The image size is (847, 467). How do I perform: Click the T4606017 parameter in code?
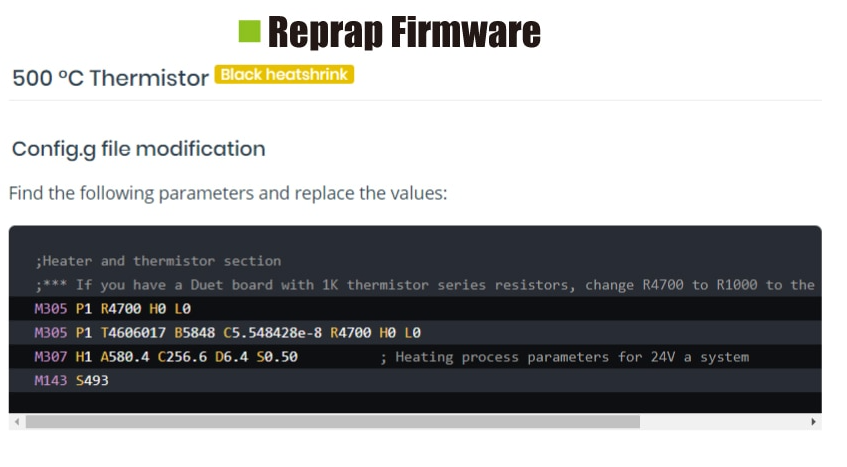133,333
